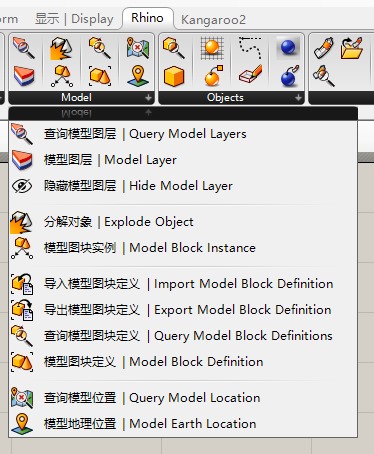
Task: Select the Explode Object ribbon icon
Action: [61, 48]
